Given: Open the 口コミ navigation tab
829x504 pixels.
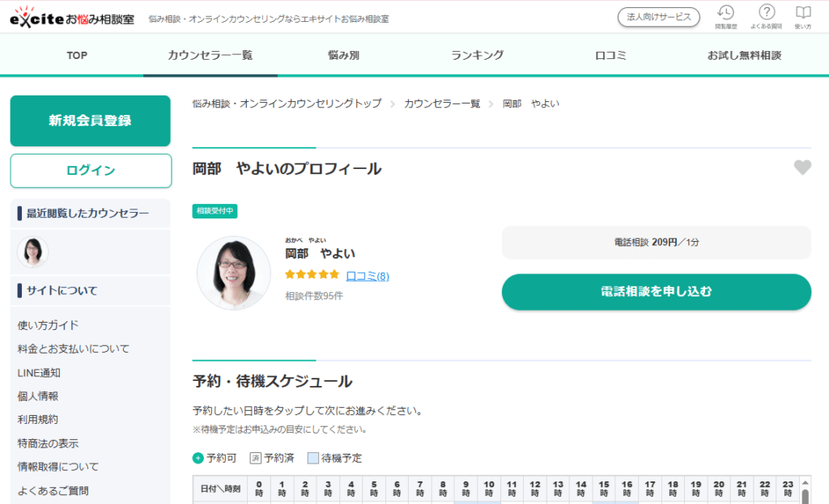Looking at the screenshot, I should (610, 55).
